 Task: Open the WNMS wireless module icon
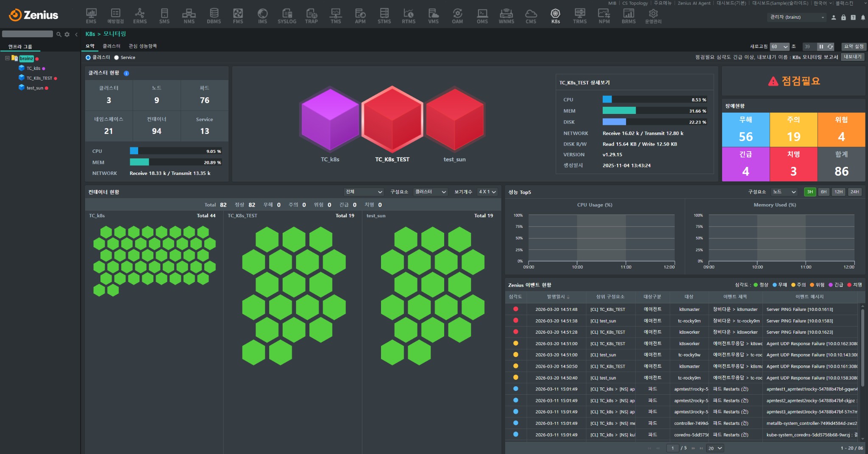(506, 16)
